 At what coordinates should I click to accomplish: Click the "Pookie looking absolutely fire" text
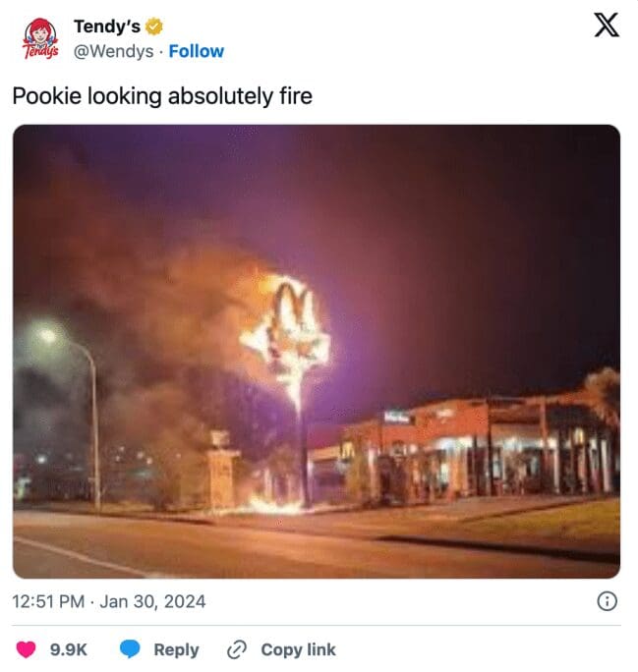pos(162,96)
